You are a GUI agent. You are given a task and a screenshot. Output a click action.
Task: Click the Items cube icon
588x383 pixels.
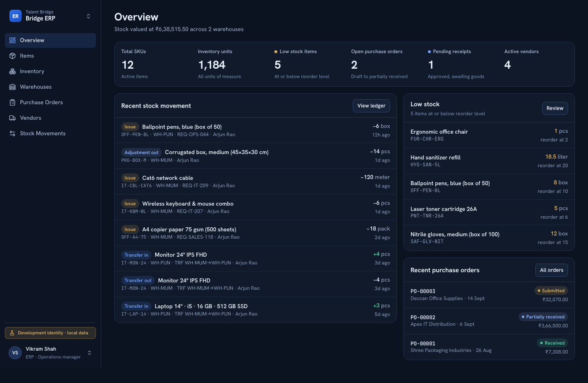click(x=12, y=56)
